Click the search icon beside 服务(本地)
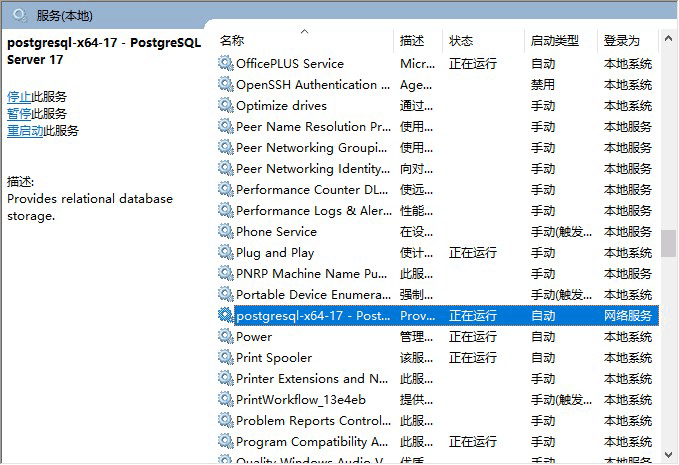 click(20, 16)
